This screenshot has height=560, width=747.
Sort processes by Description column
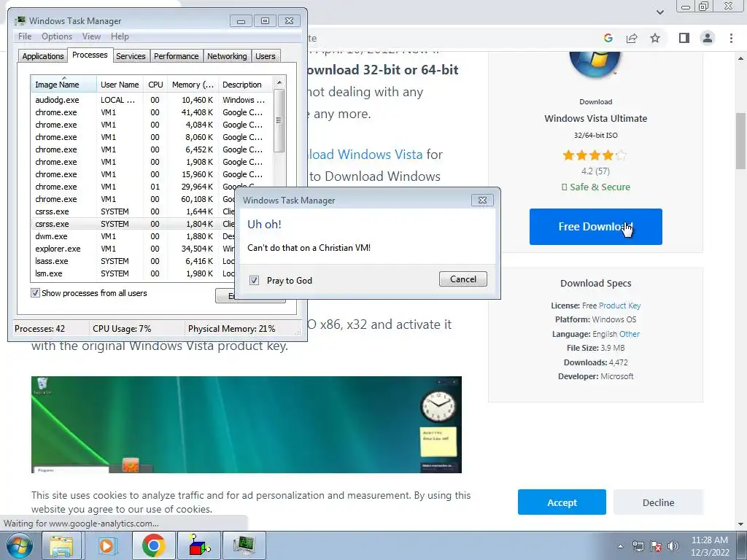(x=245, y=85)
